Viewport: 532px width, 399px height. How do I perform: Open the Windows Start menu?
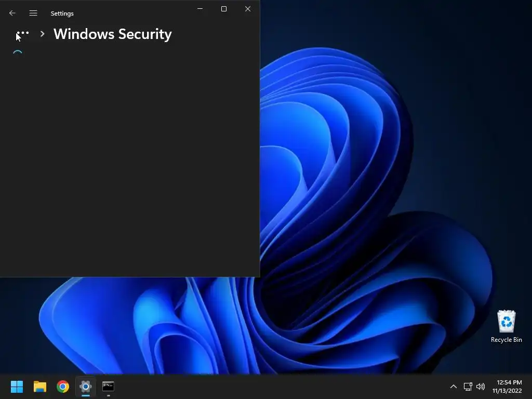point(17,387)
